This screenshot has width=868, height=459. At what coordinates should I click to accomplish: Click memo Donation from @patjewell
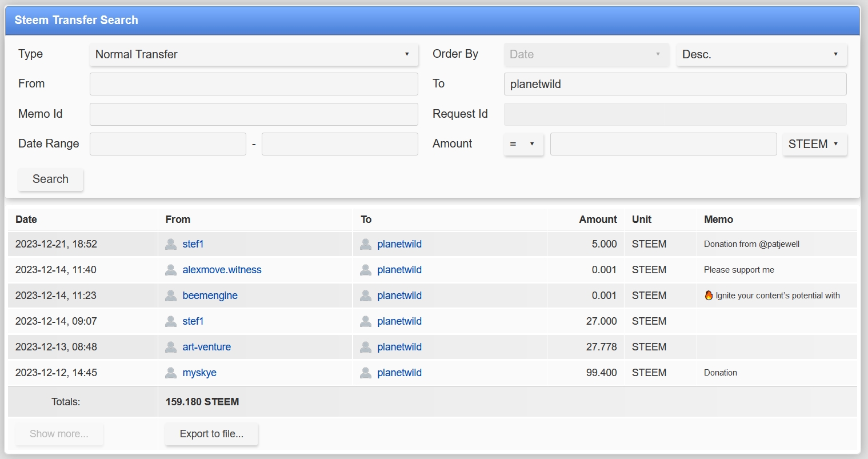(x=751, y=244)
